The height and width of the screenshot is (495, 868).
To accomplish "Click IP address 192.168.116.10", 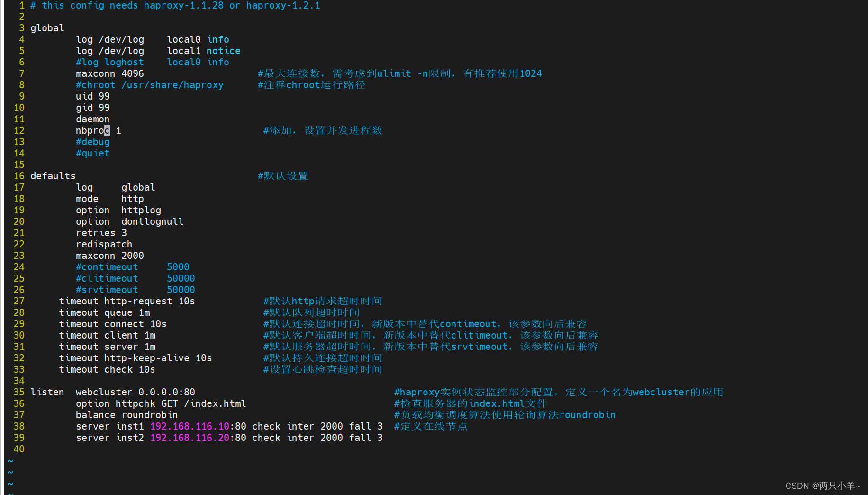I will pyautogui.click(x=190, y=426).
